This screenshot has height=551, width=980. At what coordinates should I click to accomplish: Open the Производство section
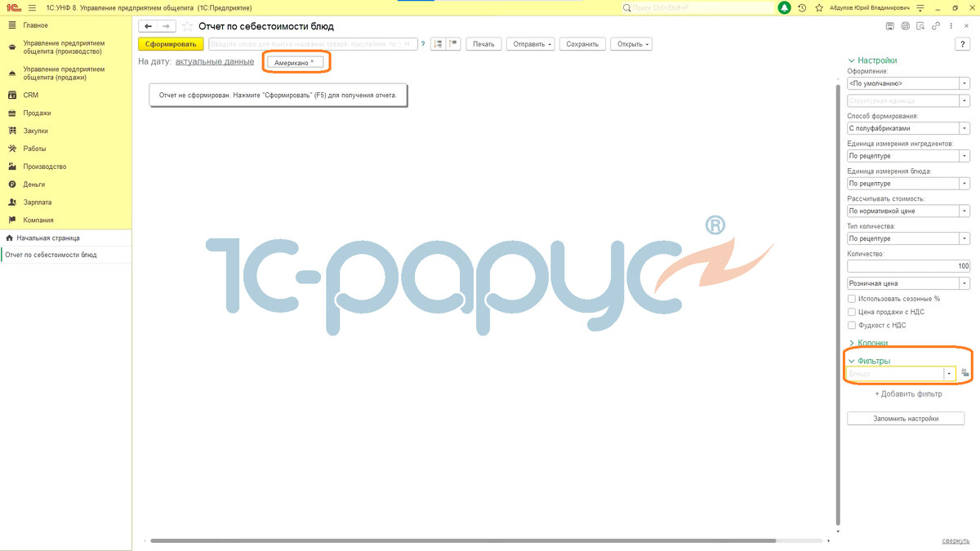[45, 167]
